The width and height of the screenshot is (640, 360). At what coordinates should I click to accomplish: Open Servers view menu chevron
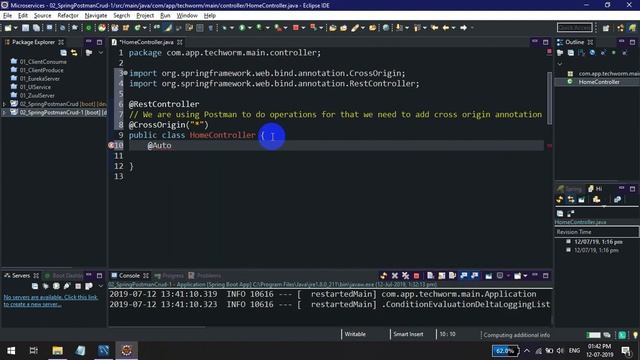pos(100,286)
